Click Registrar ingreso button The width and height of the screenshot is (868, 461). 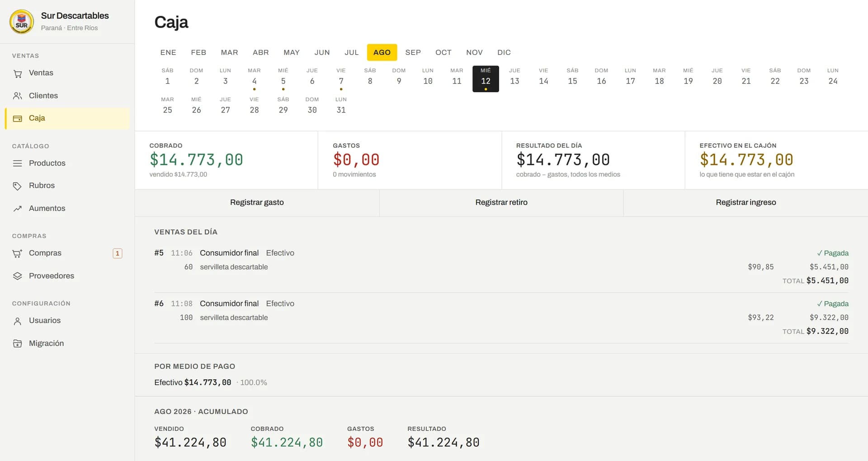[746, 202]
